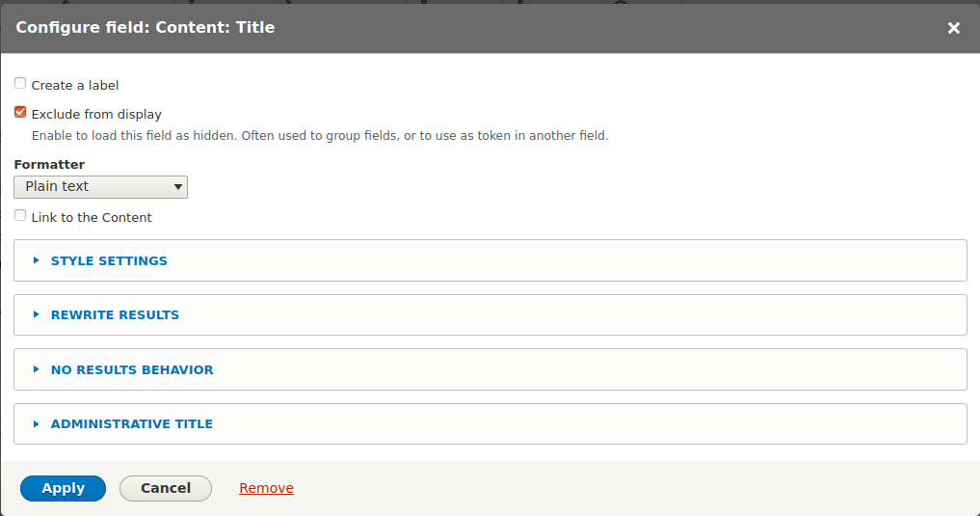Screen dimensions: 980x516
Task: Expand the STYLE SETTINGS section heading
Action: 109,260
